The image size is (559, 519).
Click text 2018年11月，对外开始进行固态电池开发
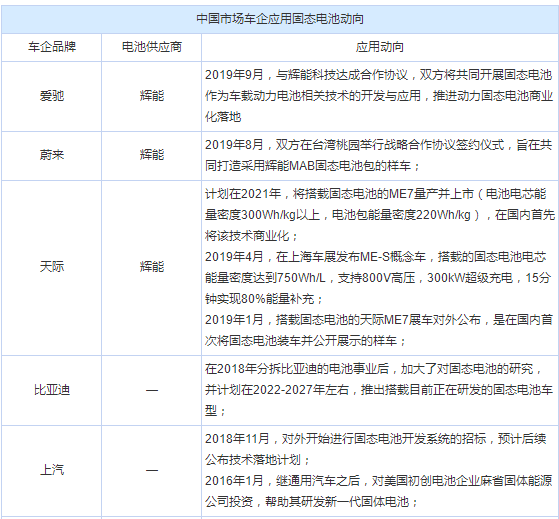coord(375,439)
